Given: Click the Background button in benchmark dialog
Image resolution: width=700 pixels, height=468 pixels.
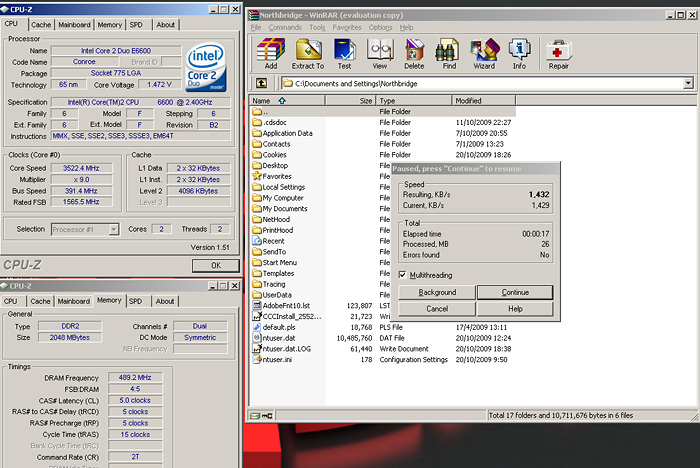Looking at the screenshot, I should (436, 292).
